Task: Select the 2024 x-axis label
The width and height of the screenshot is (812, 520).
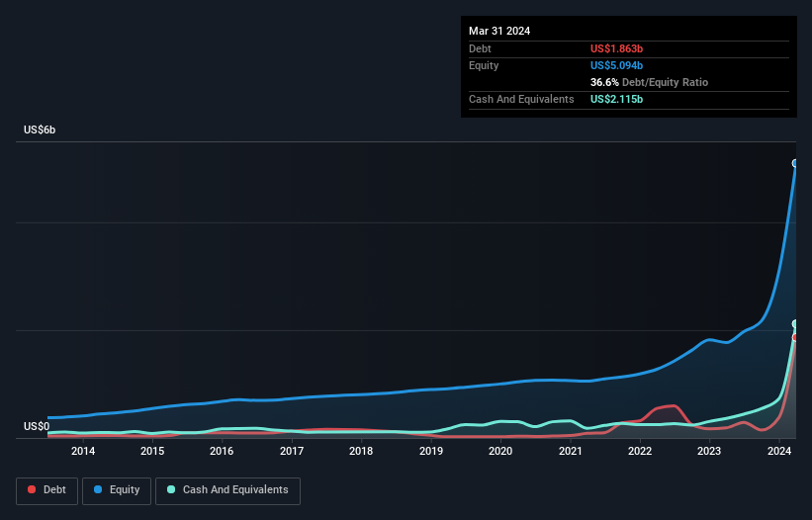Action: point(779,451)
